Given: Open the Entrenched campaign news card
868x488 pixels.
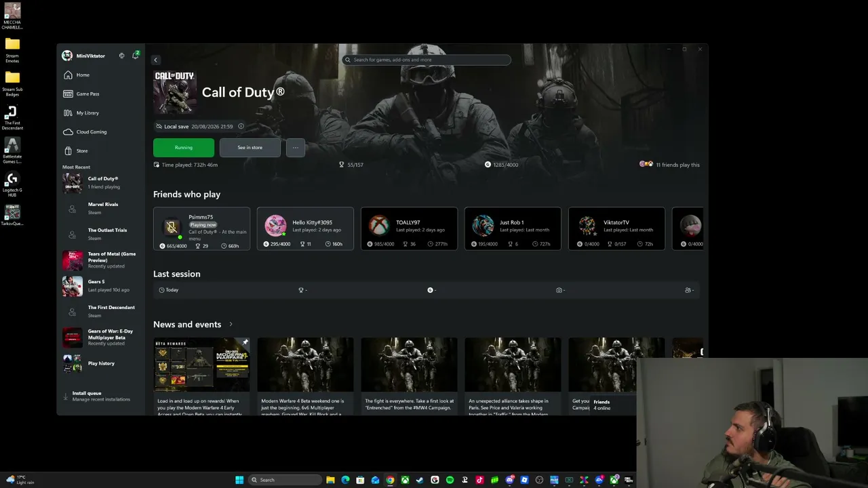Looking at the screenshot, I should coord(409,375).
